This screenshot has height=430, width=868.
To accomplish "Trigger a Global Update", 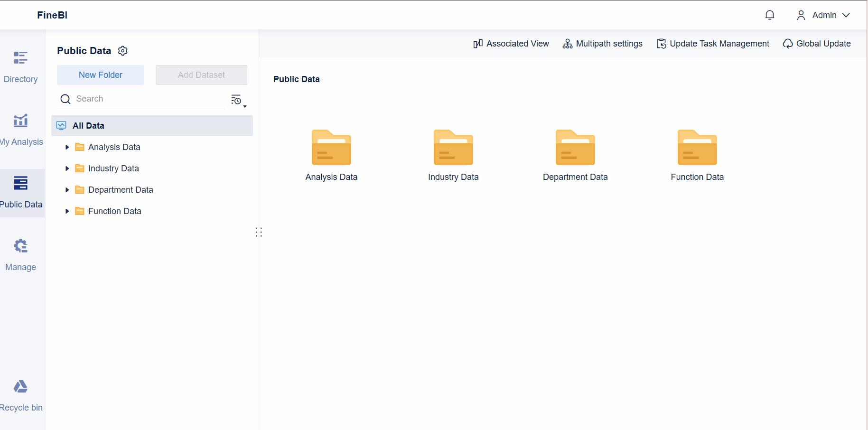I will (x=816, y=43).
